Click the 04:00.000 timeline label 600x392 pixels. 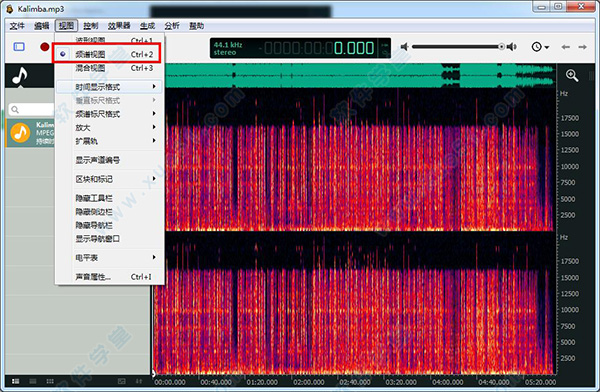point(447,382)
